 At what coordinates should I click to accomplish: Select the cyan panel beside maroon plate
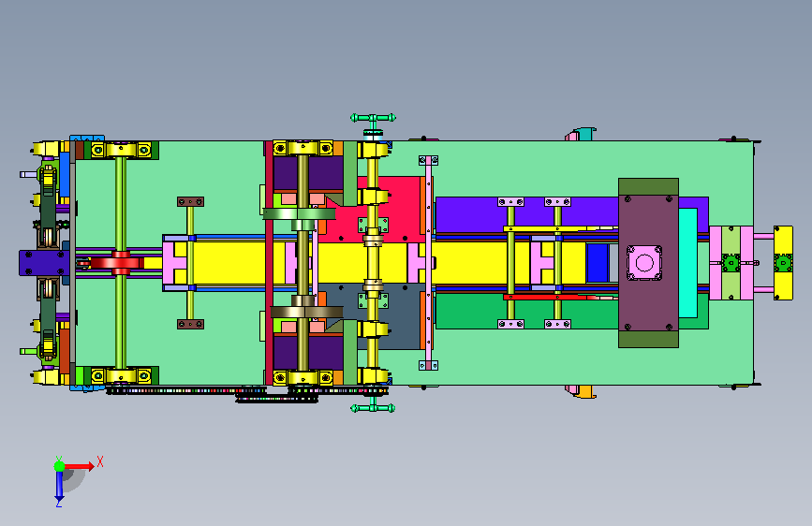pos(687,262)
